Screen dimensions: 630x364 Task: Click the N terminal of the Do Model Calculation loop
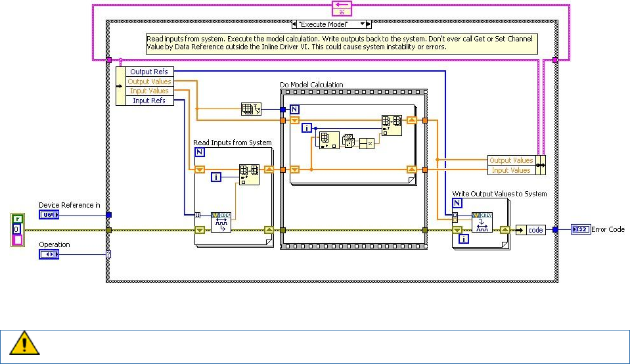tap(294, 109)
